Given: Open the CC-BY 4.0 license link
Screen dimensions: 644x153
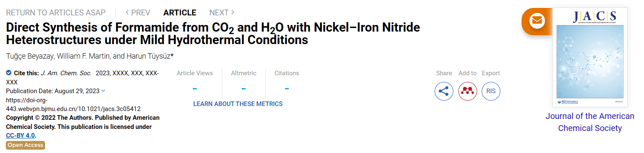Looking at the screenshot, I should point(21,136).
